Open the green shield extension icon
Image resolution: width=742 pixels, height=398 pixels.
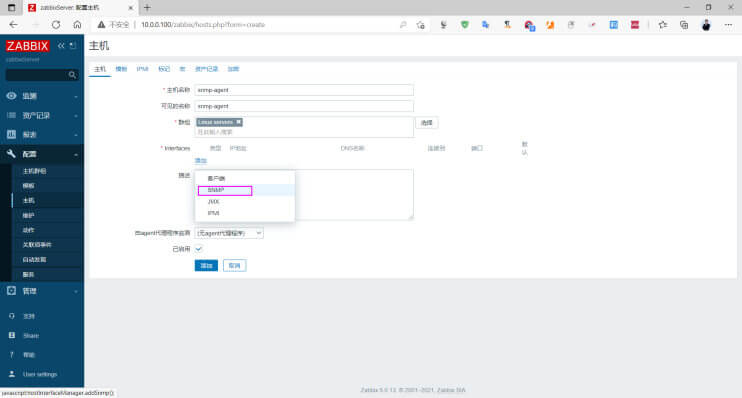coord(465,25)
